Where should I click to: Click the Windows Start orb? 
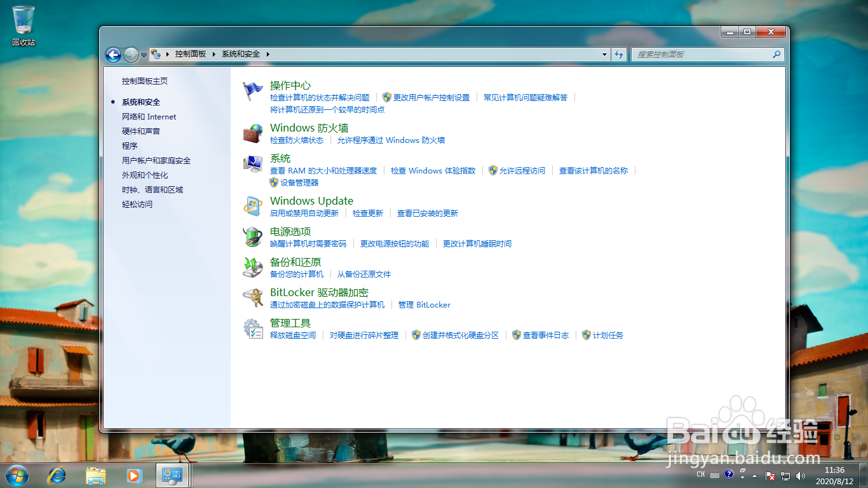(x=17, y=475)
